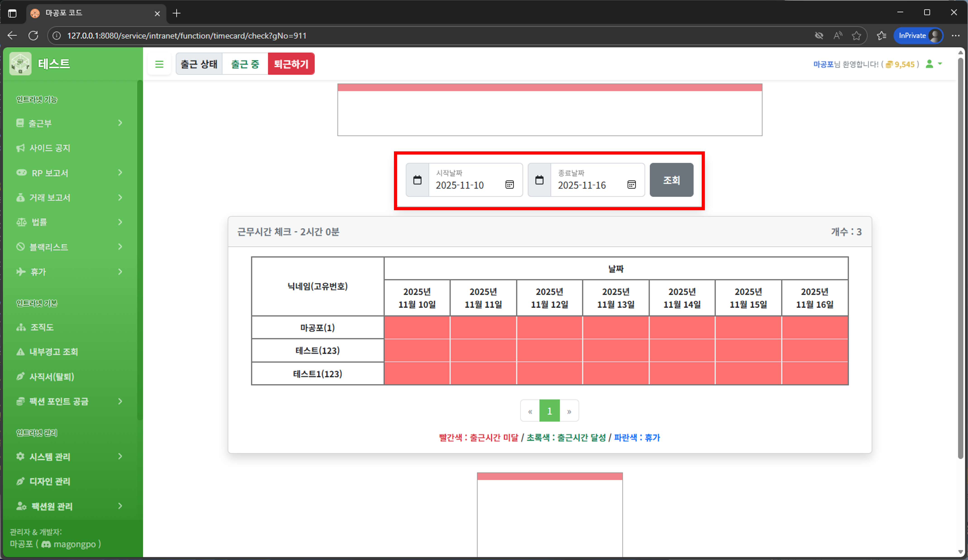Open the start date calendar picker icon
The height and width of the screenshot is (560, 968).
point(509,185)
